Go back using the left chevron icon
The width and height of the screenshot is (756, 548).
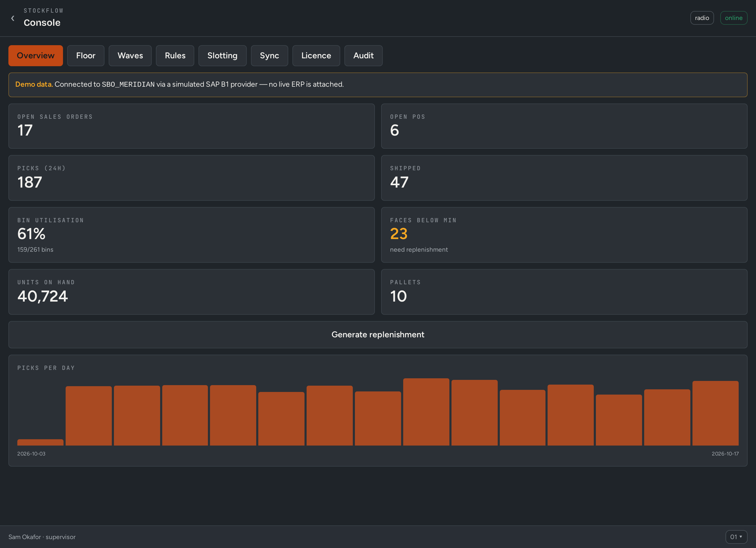coord(13,18)
